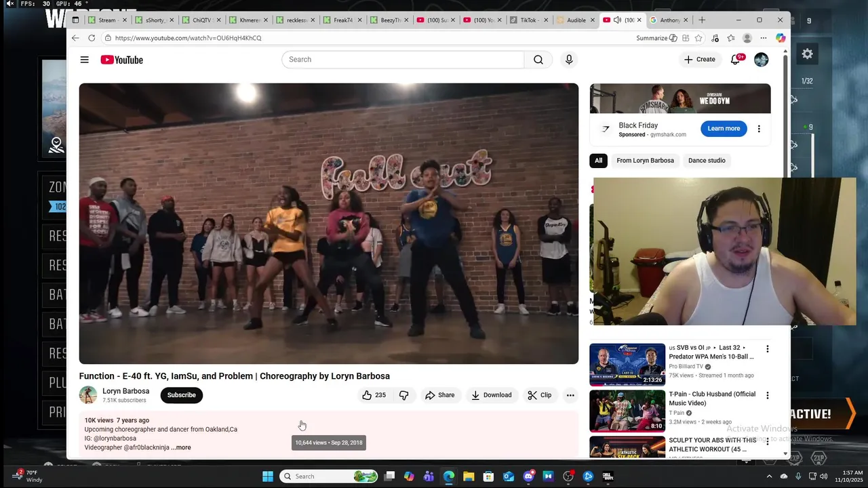Switch to the Audible tab

[x=575, y=20]
